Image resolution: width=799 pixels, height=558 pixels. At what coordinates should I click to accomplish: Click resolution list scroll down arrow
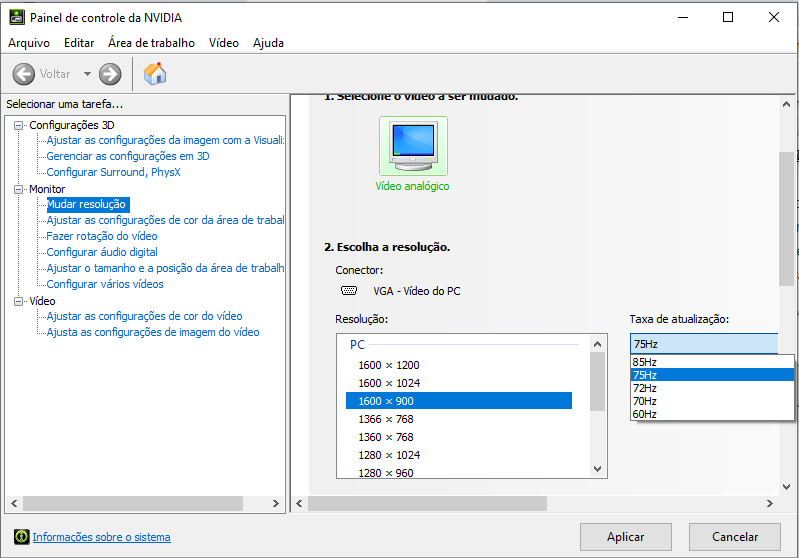(x=598, y=469)
